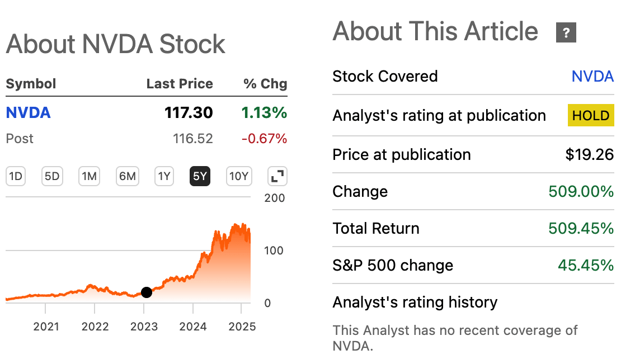Select the 5D chart timeframe icon
The height and width of the screenshot is (364, 635).
[52, 176]
